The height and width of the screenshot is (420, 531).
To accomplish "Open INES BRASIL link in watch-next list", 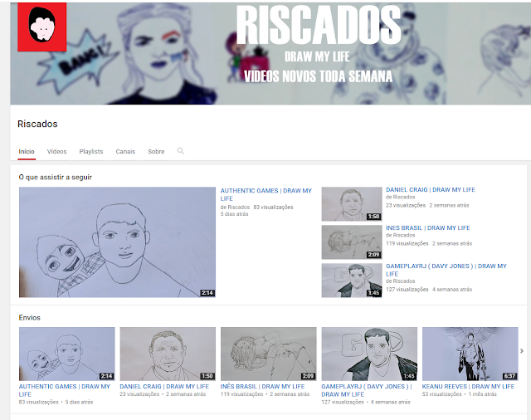I will [x=428, y=228].
